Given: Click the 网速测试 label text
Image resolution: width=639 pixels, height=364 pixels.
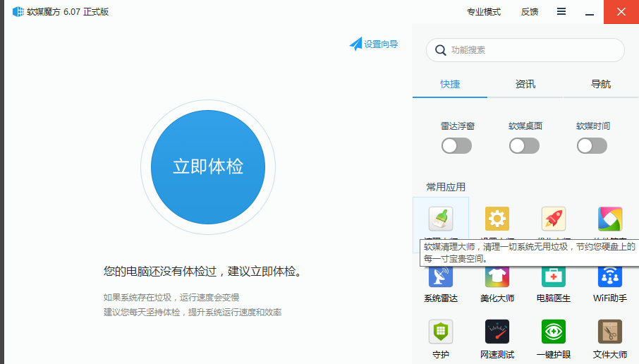Looking at the screenshot, I should pyautogui.click(x=497, y=355).
